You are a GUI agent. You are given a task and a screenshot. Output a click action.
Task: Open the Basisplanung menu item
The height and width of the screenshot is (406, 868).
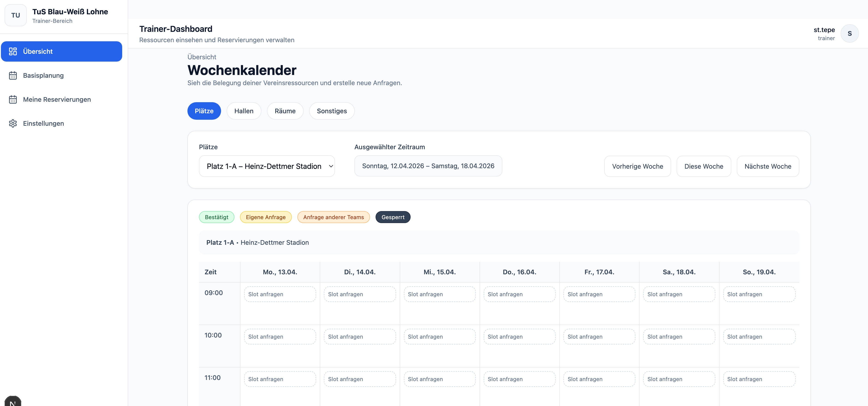pyautogui.click(x=62, y=75)
